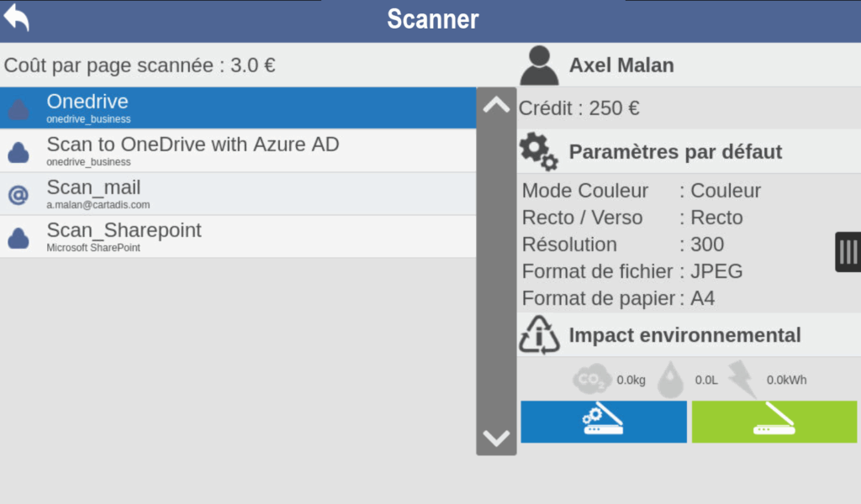This screenshot has width=861, height=504.
Task: Click the gray scrollbar track between chevrons
Action: coord(496,271)
